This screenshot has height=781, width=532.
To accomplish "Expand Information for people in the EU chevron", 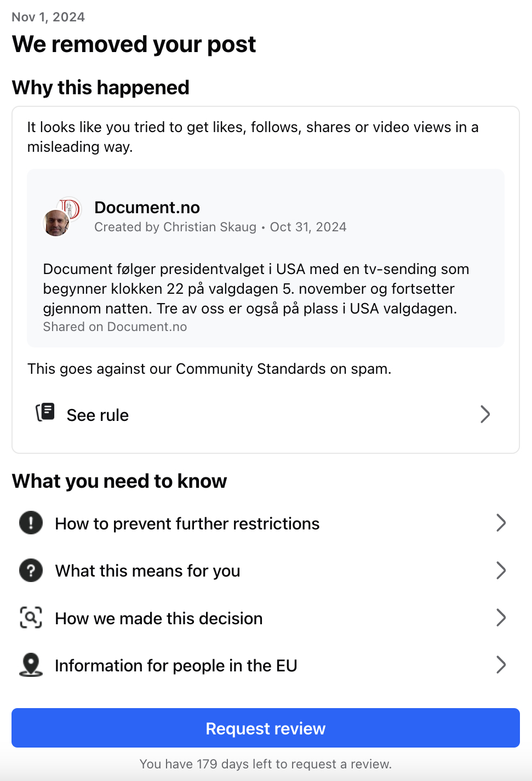I will 501,665.
